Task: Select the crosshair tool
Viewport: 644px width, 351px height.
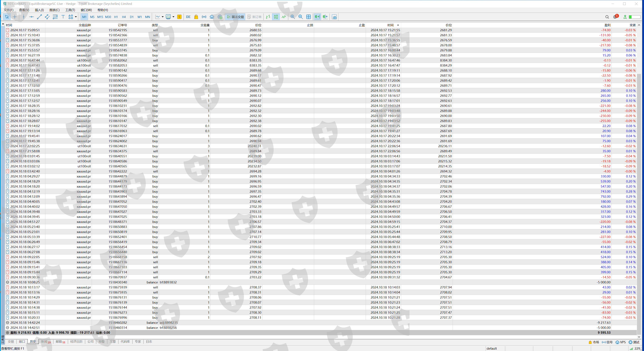Action: [x=15, y=17]
